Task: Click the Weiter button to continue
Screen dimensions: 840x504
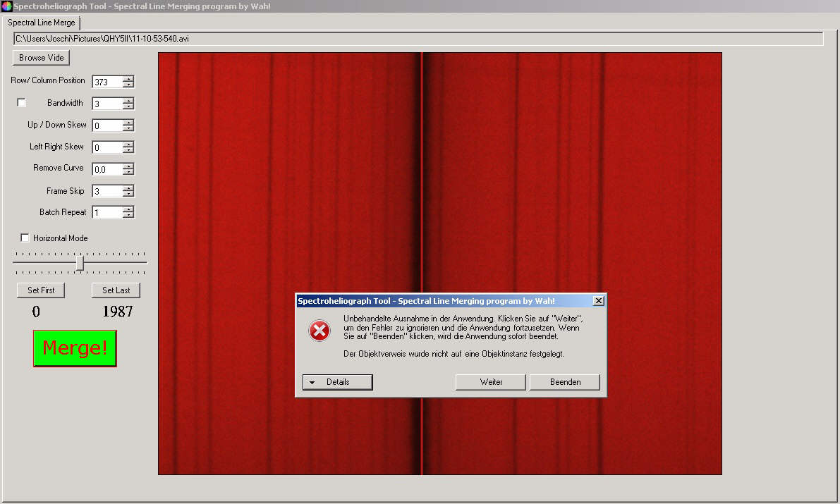Action: (x=491, y=382)
